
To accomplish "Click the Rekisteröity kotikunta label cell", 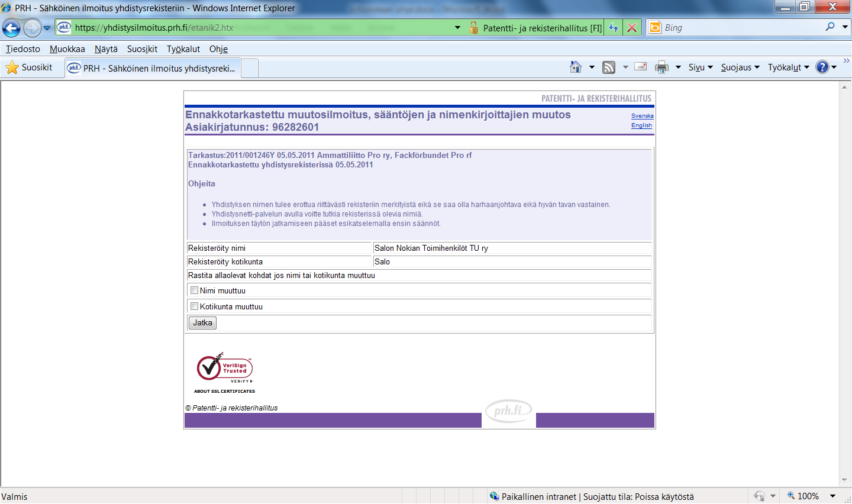I will click(x=279, y=262).
